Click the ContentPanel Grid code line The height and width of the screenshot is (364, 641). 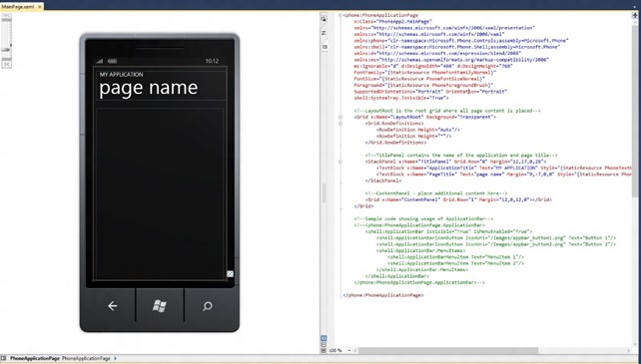(458, 199)
